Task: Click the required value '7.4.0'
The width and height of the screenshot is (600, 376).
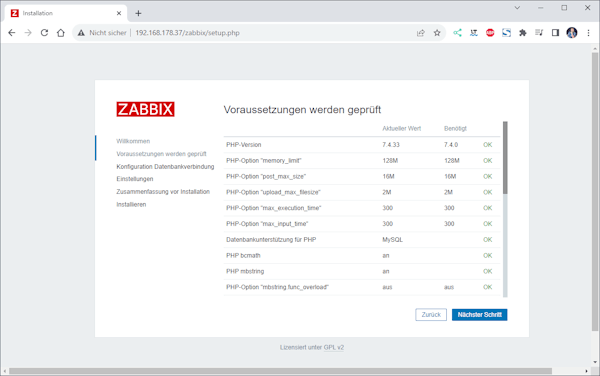Action: pos(451,145)
